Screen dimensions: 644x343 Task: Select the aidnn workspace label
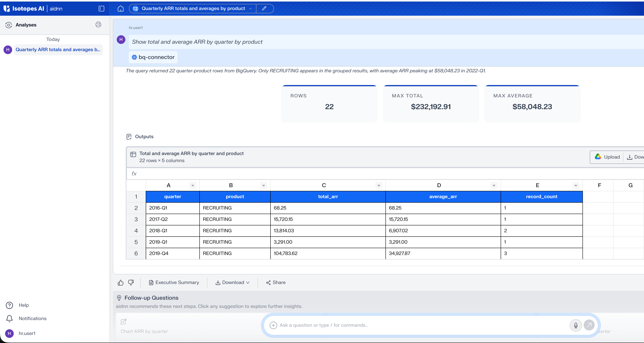(x=56, y=9)
